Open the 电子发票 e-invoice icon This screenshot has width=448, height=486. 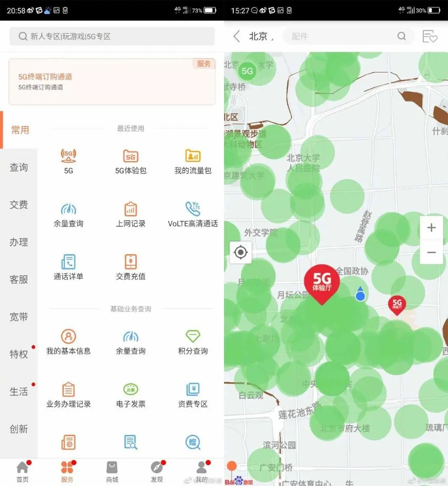(130, 394)
